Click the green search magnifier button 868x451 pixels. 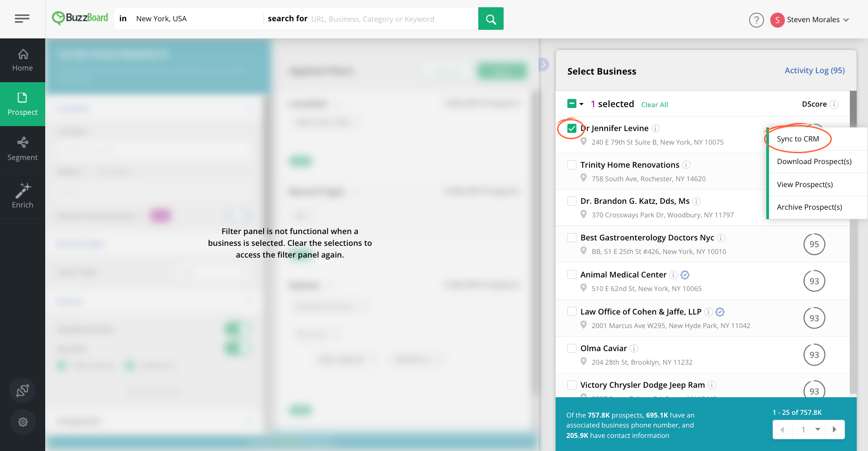click(x=491, y=19)
